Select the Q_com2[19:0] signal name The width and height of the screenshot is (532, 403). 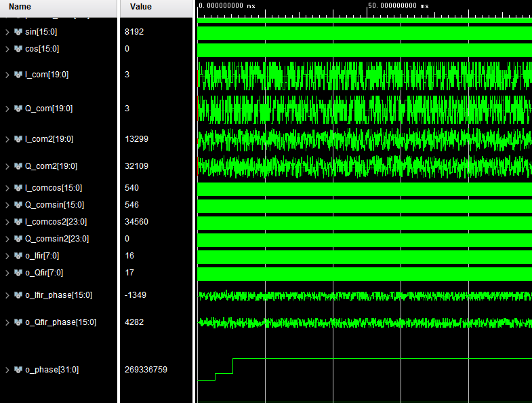52,166
